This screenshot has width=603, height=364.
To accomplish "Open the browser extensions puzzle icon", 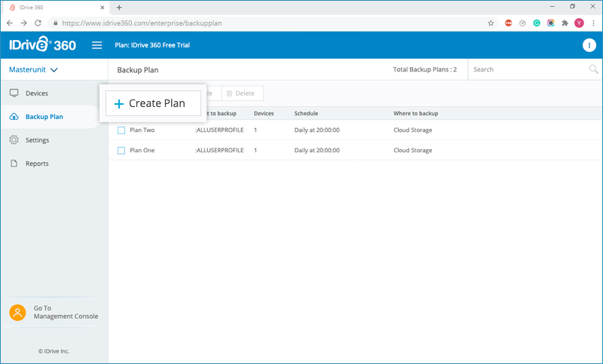I will click(x=565, y=23).
